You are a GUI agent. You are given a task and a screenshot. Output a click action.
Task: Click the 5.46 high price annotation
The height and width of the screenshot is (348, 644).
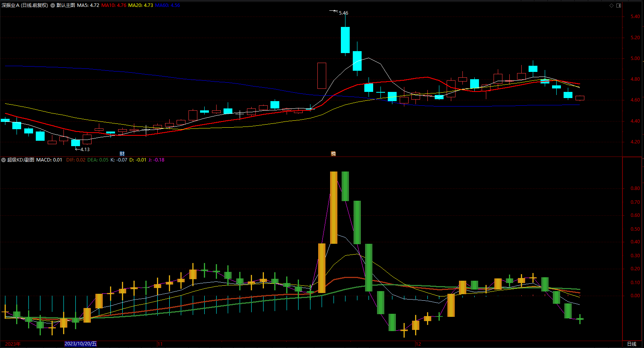[344, 13]
